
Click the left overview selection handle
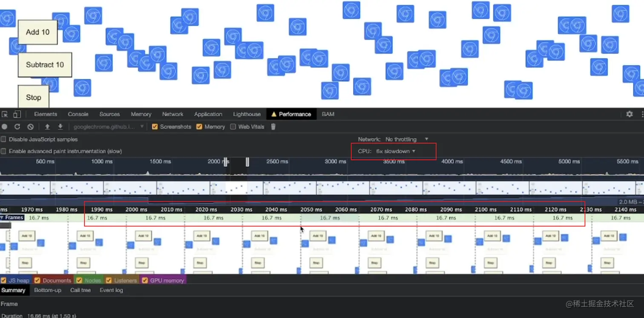pos(226,162)
